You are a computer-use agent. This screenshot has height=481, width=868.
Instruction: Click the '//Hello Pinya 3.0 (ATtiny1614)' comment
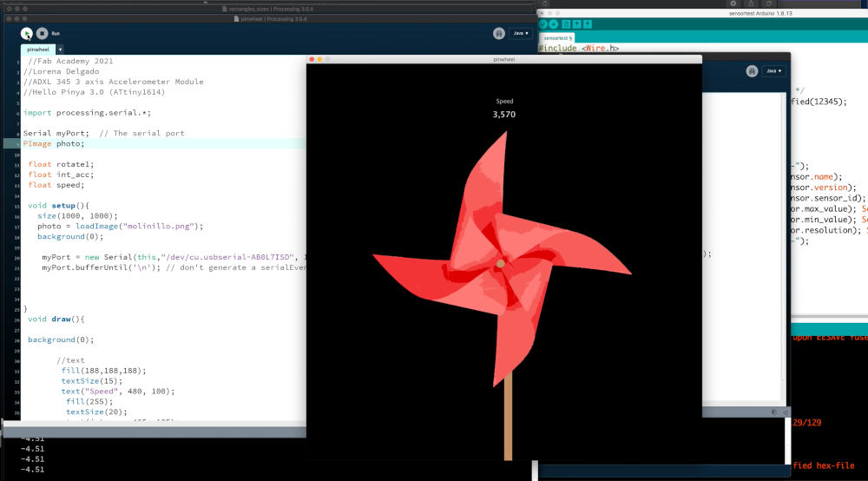(x=94, y=92)
